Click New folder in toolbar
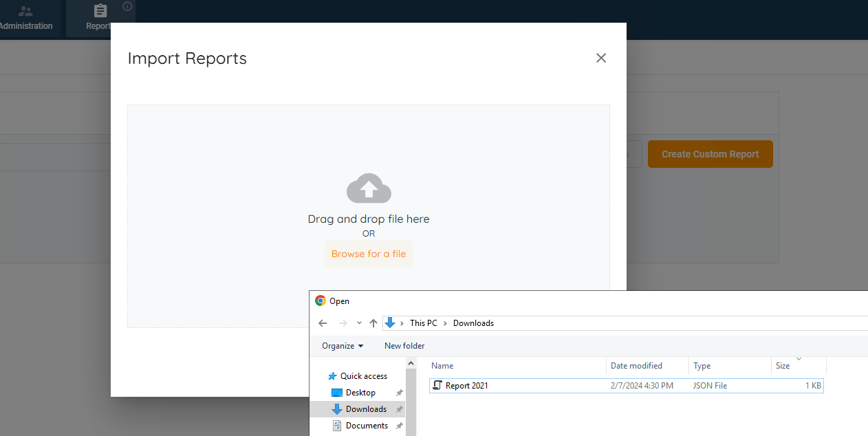Screen dimensions: 868x436 [404, 346]
